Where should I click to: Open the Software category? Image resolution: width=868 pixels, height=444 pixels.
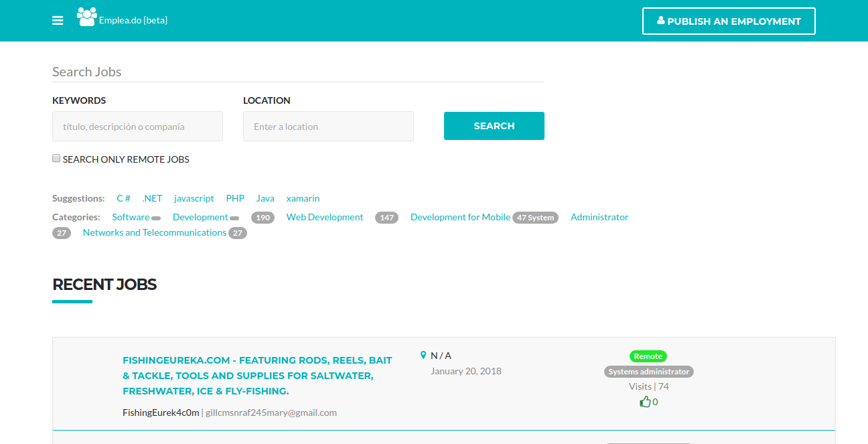pos(131,217)
